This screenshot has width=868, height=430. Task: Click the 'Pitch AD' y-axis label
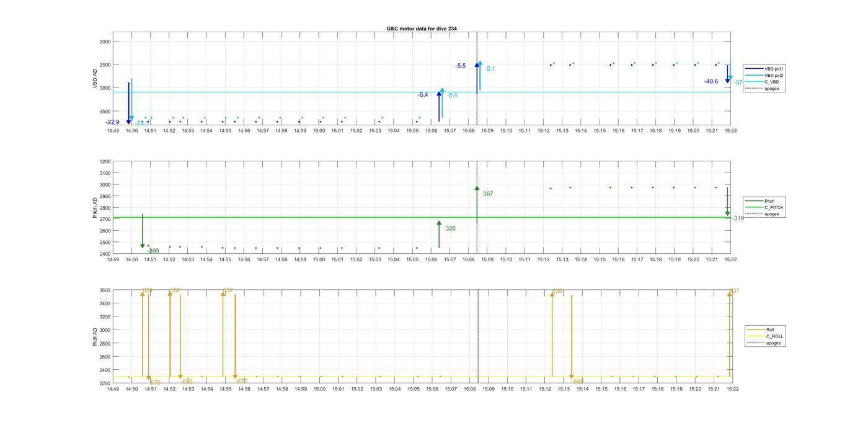[95, 208]
